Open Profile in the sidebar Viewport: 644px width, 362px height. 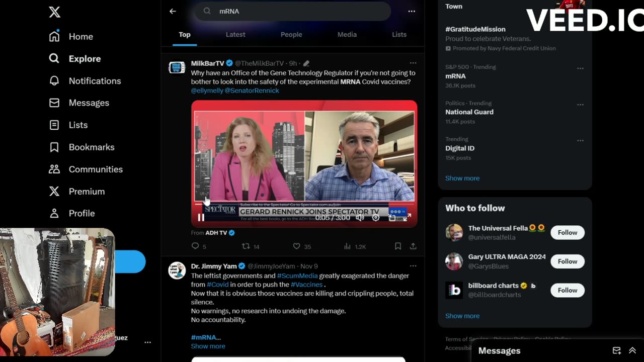pos(71,213)
